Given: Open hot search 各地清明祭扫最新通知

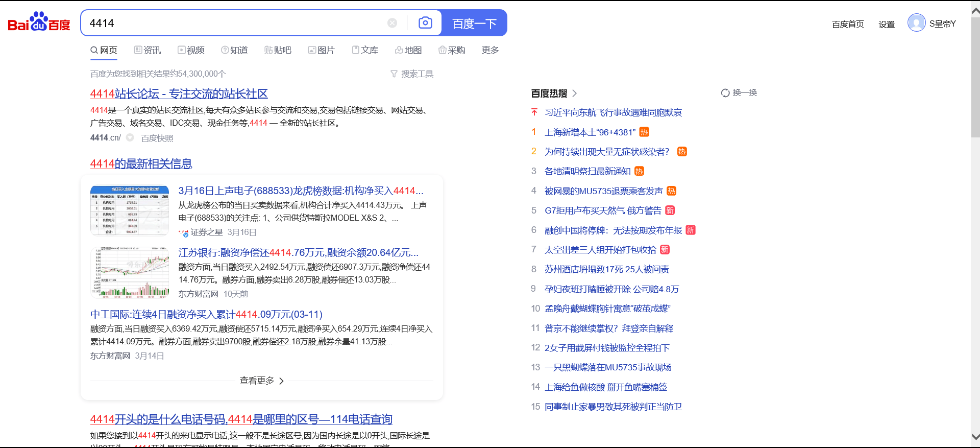Looking at the screenshot, I should pyautogui.click(x=587, y=171).
